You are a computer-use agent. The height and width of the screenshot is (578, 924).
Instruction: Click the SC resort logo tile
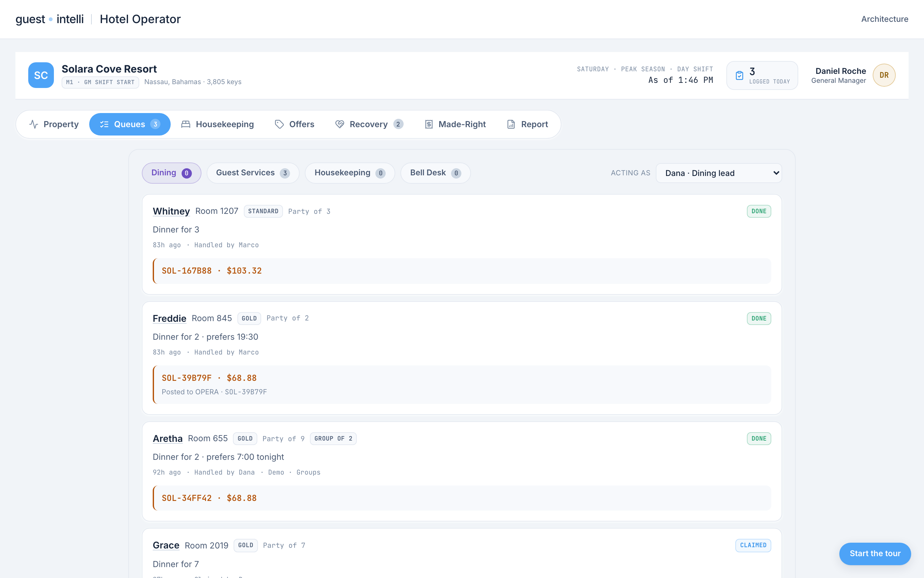click(x=41, y=75)
